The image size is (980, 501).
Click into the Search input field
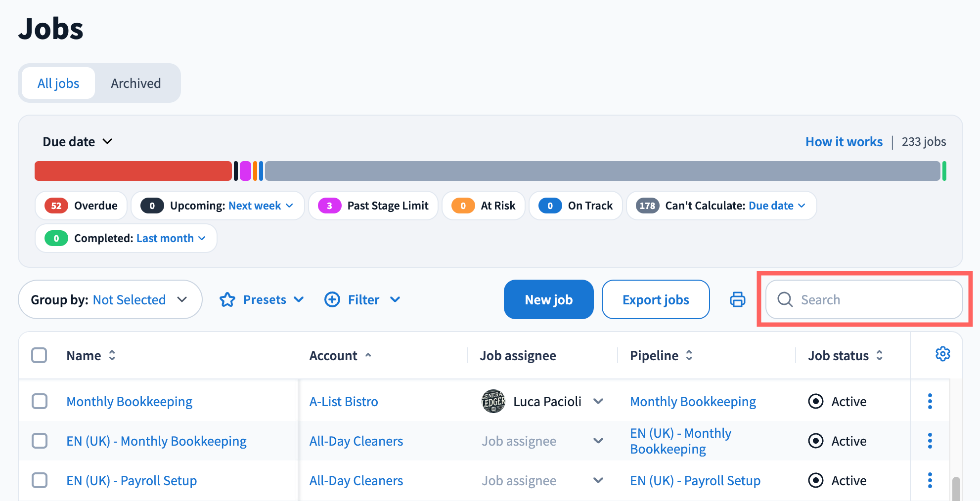coord(864,299)
